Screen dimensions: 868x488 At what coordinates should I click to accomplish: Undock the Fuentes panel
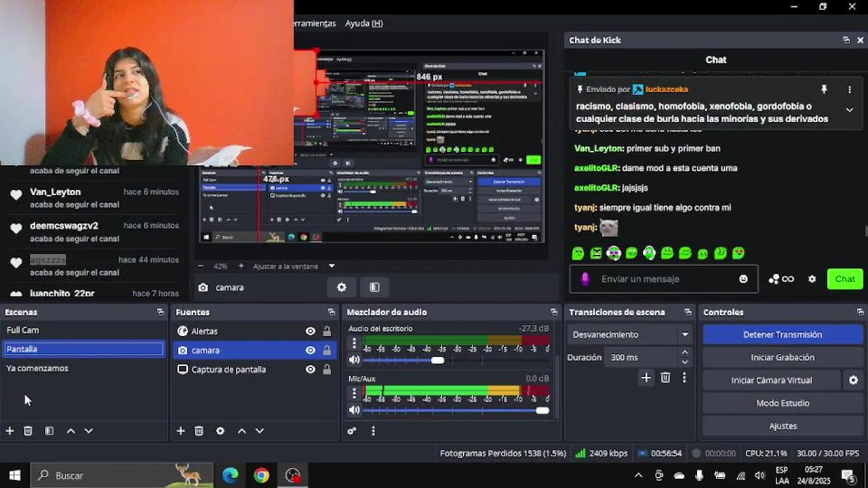[x=331, y=312]
